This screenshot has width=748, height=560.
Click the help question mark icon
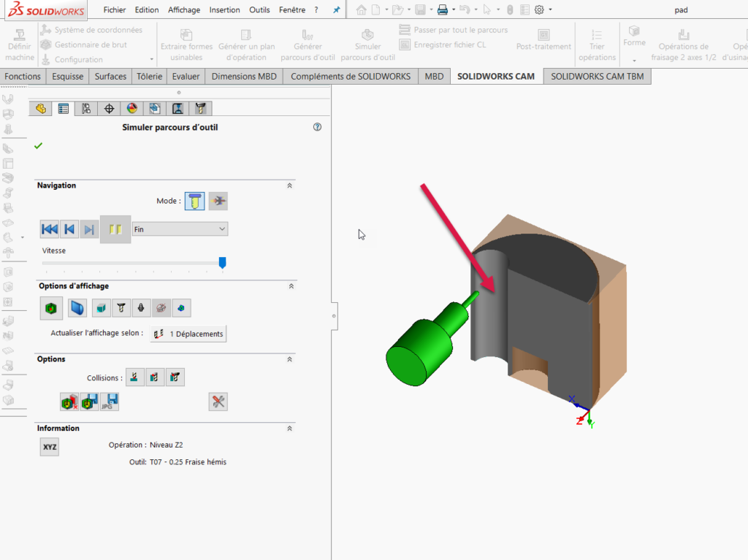317,127
